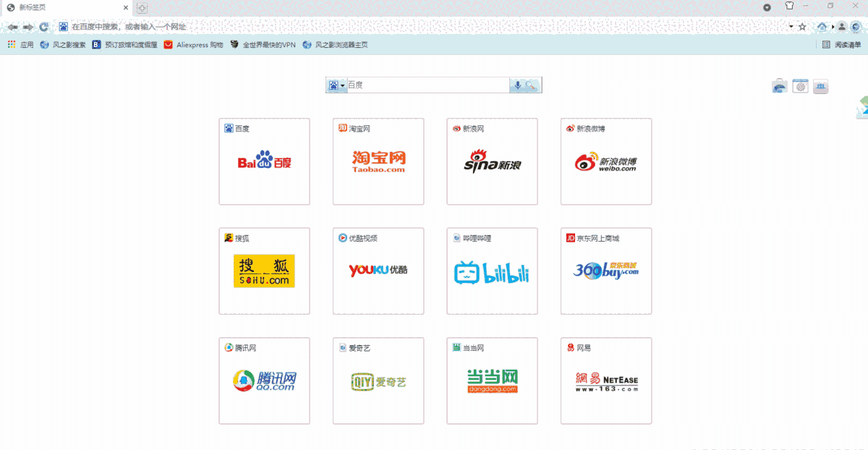
Task: Select the 新标签页 tab
Action: [68, 8]
